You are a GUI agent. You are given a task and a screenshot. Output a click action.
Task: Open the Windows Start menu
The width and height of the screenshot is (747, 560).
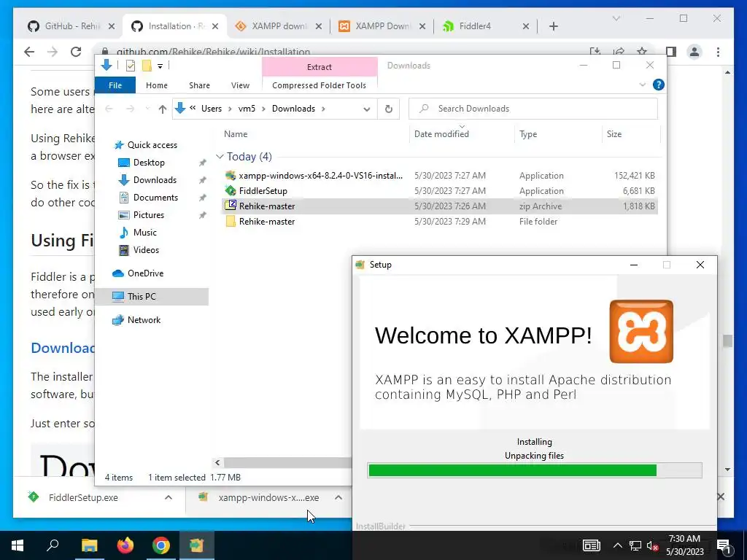tap(18, 545)
